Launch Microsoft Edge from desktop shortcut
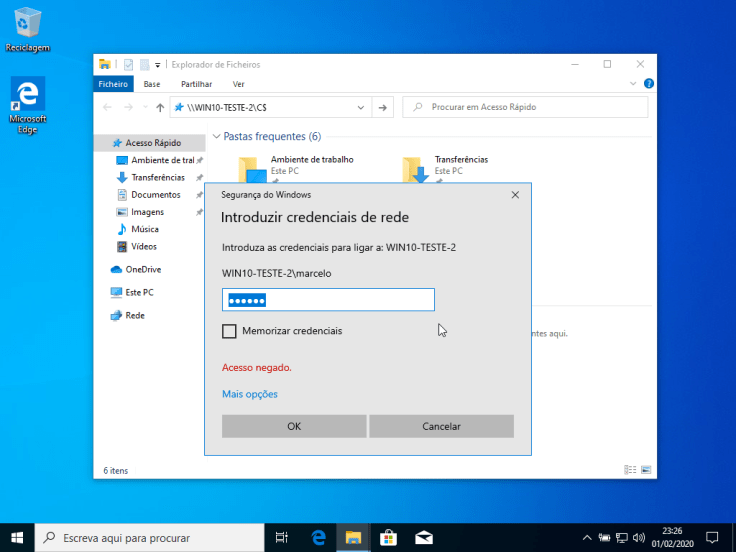The image size is (736, 552). pyautogui.click(x=27, y=106)
